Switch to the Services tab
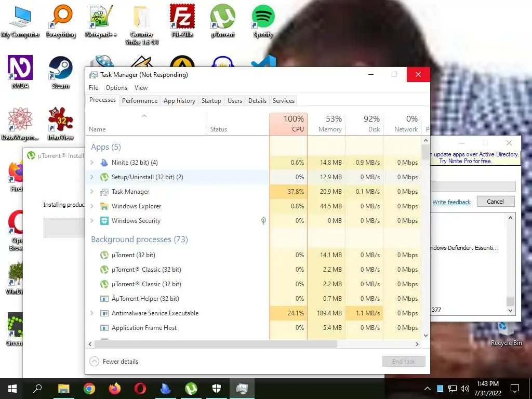532x399 pixels. (x=284, y=101)
